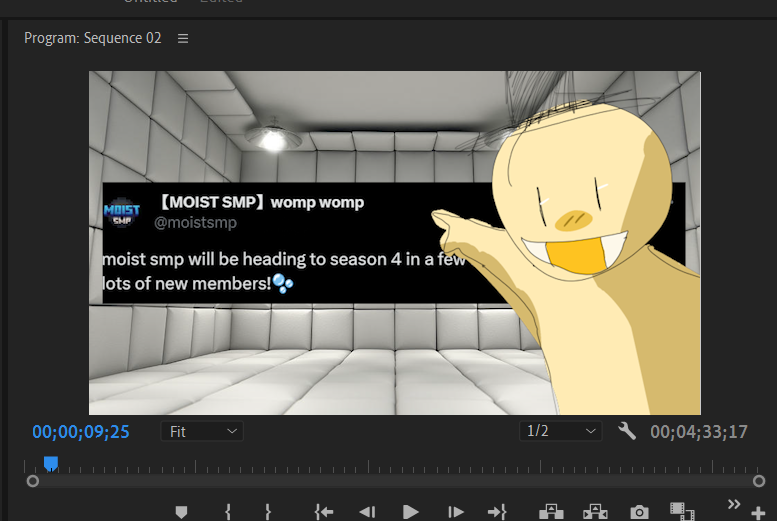This screenshot has width=777, height=521.
Task: Step forward one frame
Action: (x=455, y=512)
